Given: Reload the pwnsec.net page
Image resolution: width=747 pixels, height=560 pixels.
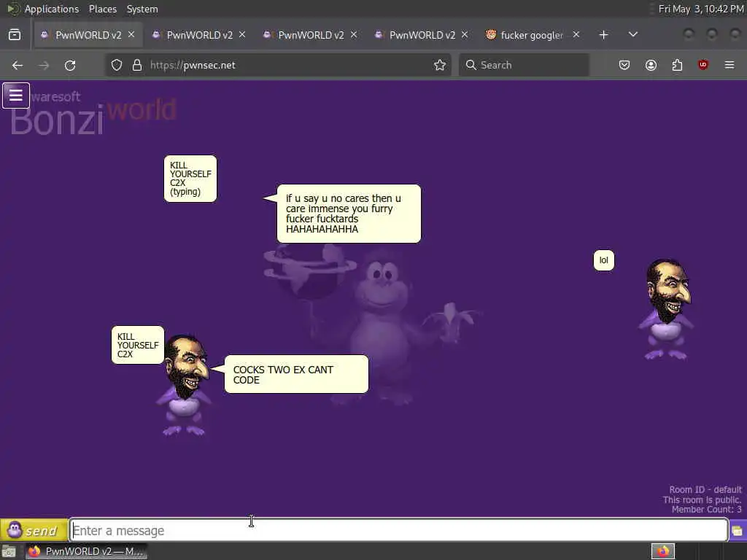Looking at the screenshot, I should (x=70, y=65).
